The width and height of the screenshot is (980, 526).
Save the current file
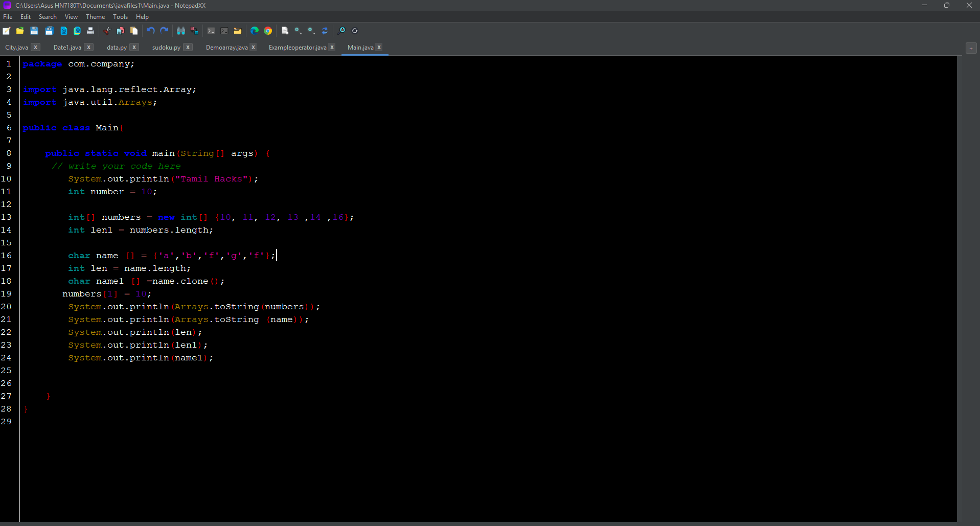point(34,31)
